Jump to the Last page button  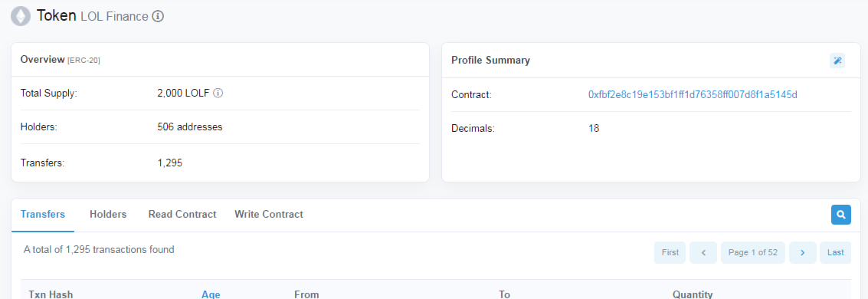(835, 252)
